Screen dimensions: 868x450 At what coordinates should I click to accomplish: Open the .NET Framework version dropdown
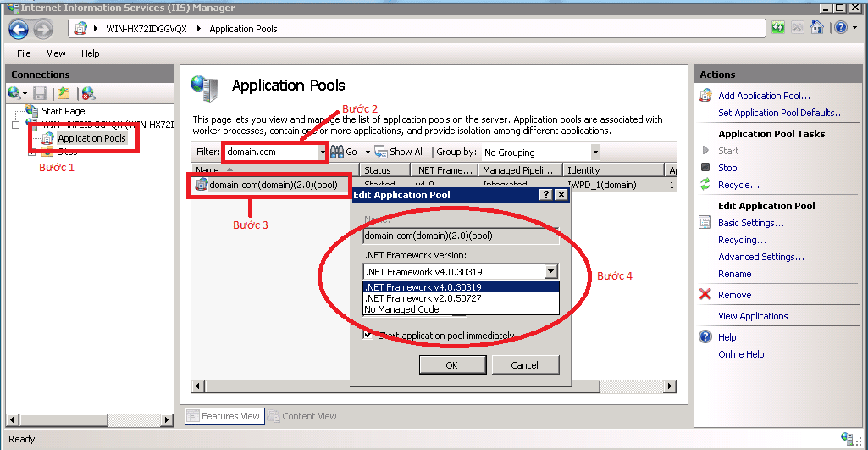coord(550,272)
